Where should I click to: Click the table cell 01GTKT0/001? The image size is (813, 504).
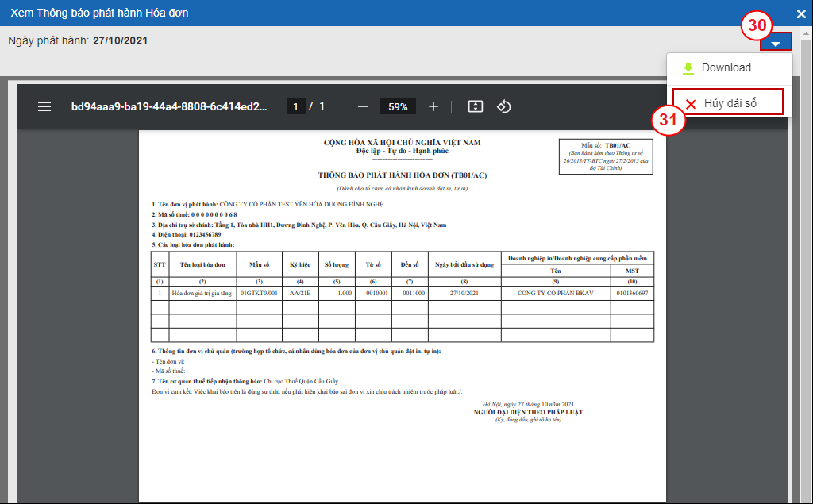point(260,294)
